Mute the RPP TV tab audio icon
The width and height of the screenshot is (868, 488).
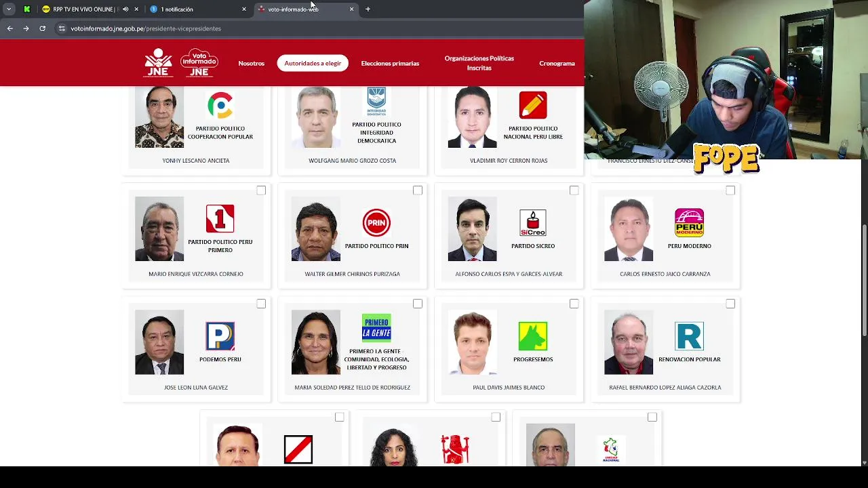click(125, 9)
